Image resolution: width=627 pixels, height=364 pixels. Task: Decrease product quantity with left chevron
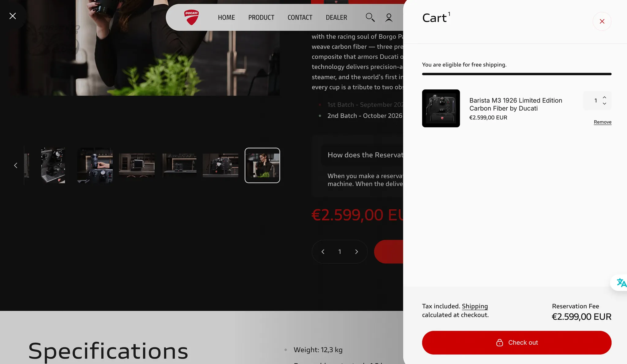tap(323, 252)
